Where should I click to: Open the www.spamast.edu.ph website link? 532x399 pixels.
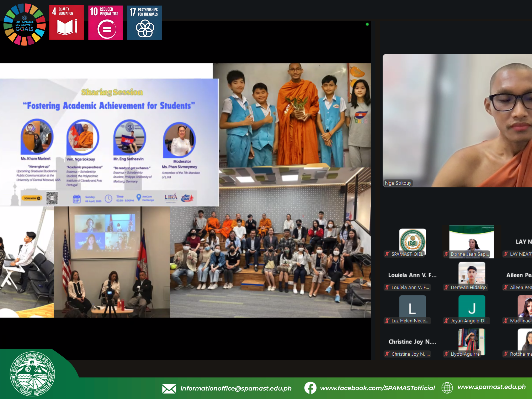click(x=491, y=387)
